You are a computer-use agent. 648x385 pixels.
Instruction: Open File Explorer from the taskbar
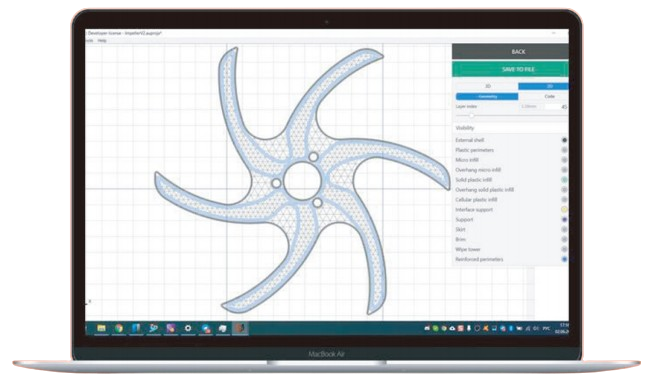pyautogui.click(x=101, y=328)
